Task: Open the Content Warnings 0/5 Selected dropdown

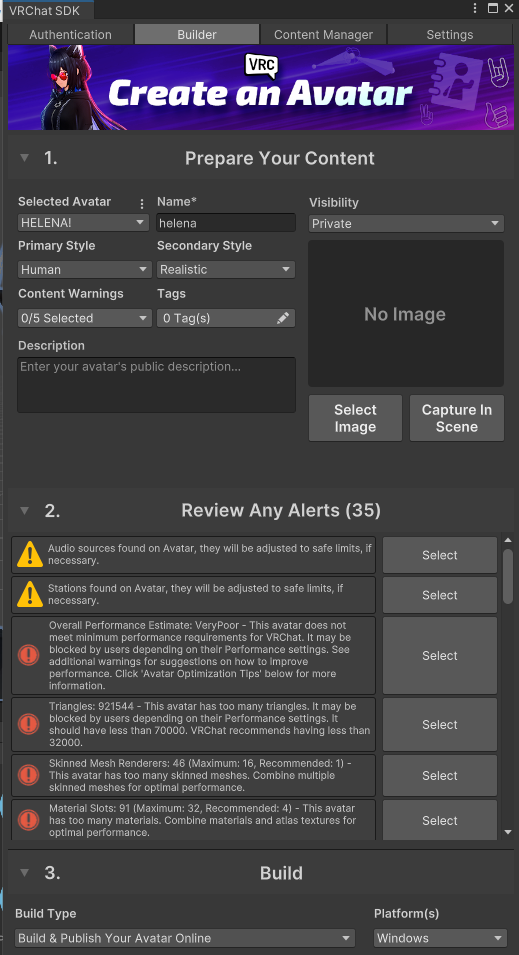Action: 85,318
